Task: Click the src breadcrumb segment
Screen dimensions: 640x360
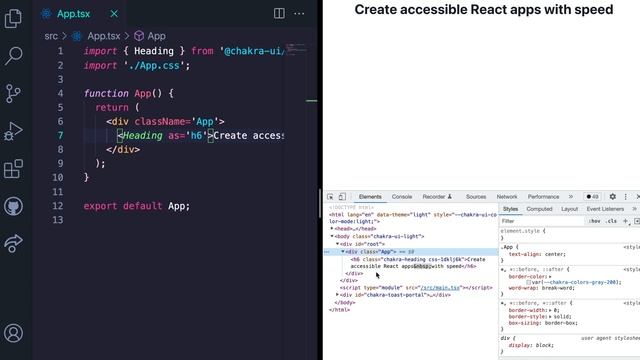Action: tap(51, 36)
